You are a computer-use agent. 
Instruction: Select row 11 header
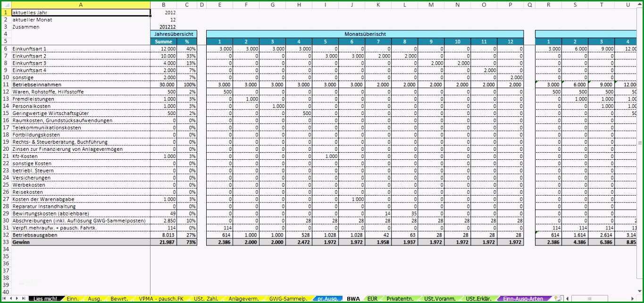(6, 84)
